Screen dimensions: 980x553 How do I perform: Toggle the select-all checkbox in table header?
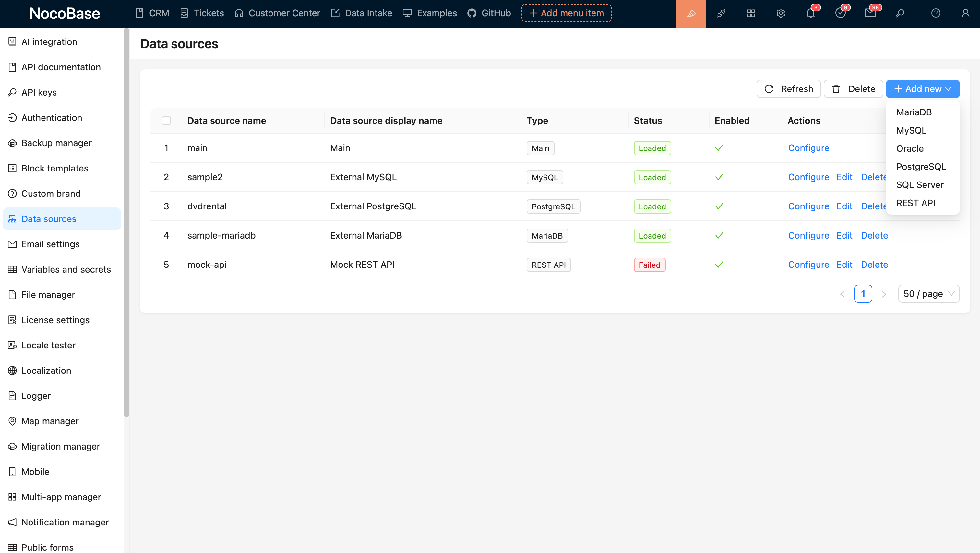click(x=166, y=121)
